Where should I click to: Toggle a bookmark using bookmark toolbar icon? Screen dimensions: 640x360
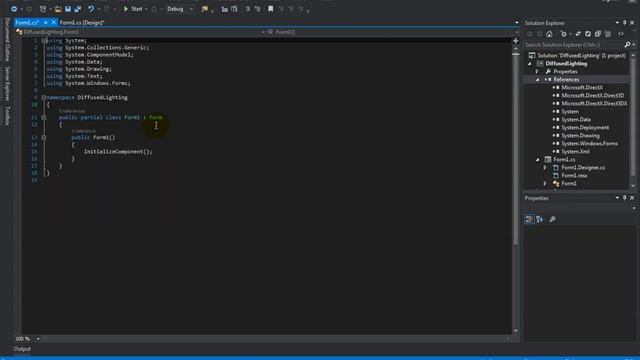coord(270,9)
